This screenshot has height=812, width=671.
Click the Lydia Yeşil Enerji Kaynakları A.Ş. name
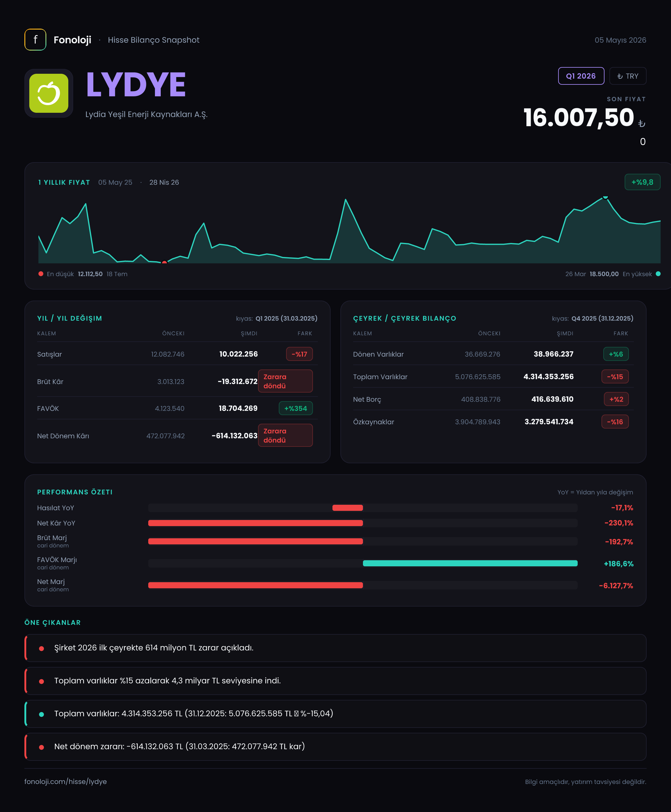click(146, 114)
